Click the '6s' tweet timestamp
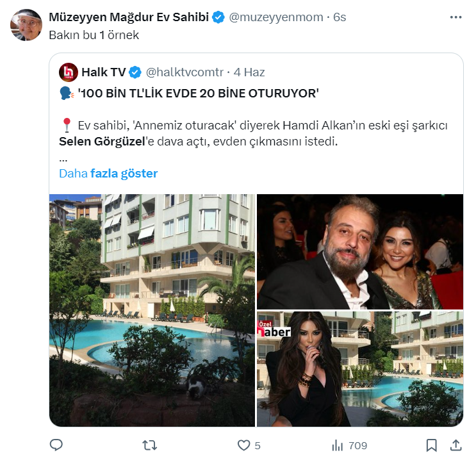This screenshot has height=462, width=476. 340,17
